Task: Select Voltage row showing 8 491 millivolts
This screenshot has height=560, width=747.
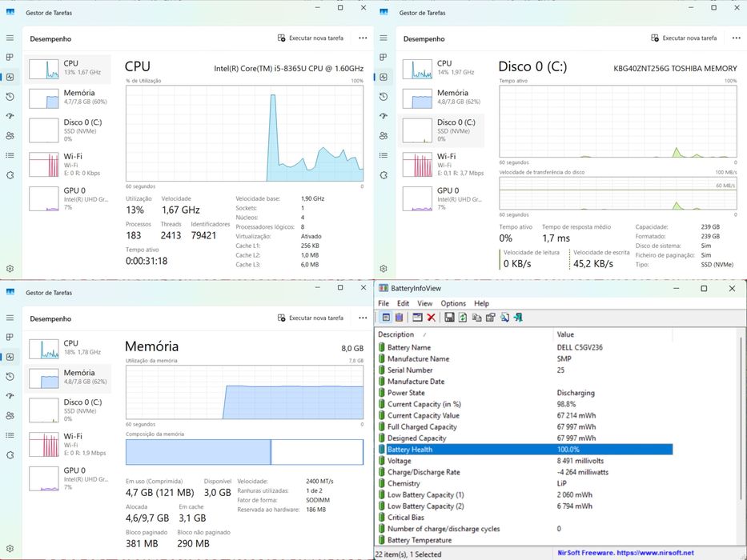Action: [524, 461]
